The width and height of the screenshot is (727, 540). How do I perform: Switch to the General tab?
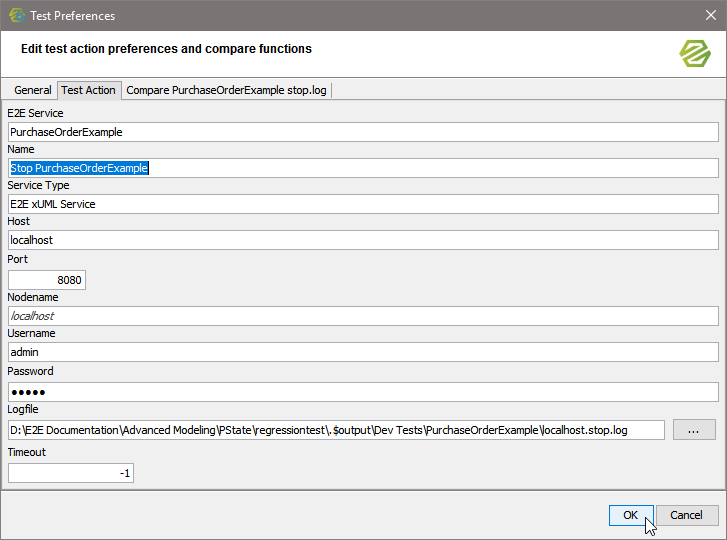coord(32,90)
